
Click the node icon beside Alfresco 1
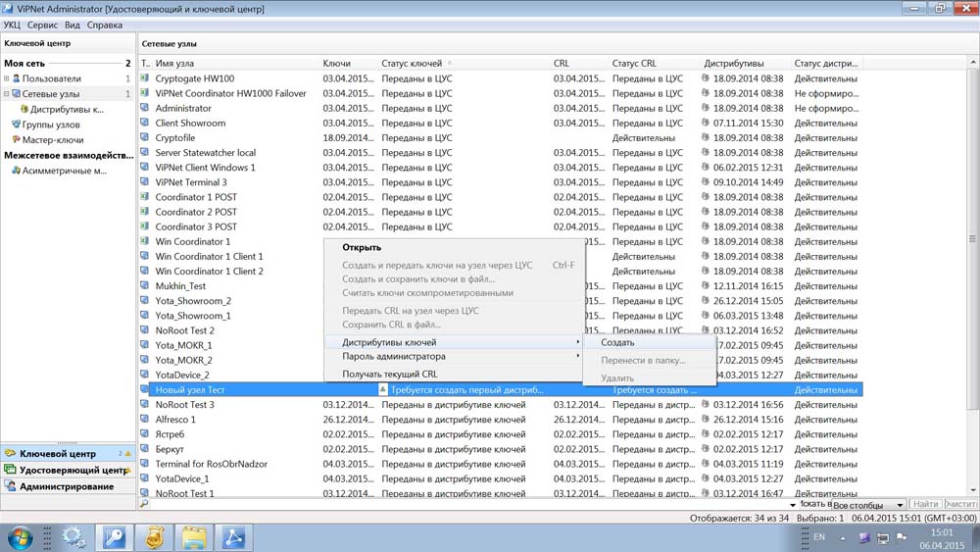pos(144,419)
